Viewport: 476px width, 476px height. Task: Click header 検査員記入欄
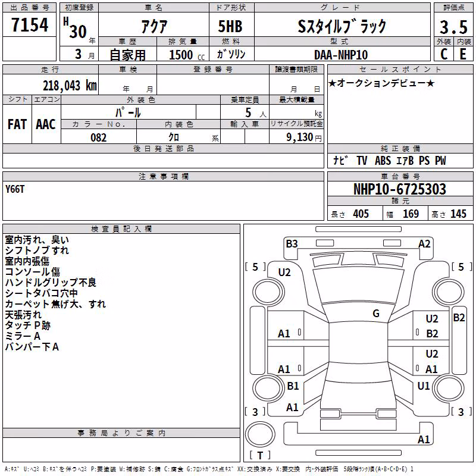(121, 229)
